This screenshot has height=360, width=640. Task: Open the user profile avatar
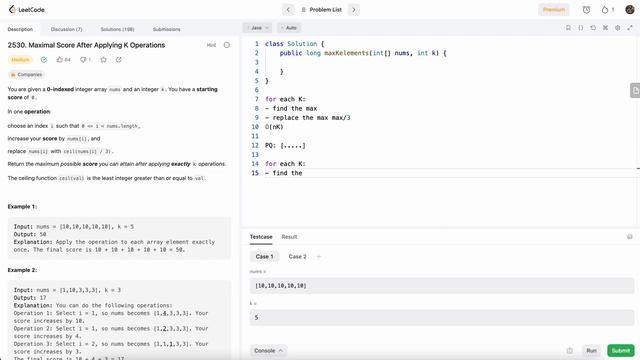(x=630, y=9)
